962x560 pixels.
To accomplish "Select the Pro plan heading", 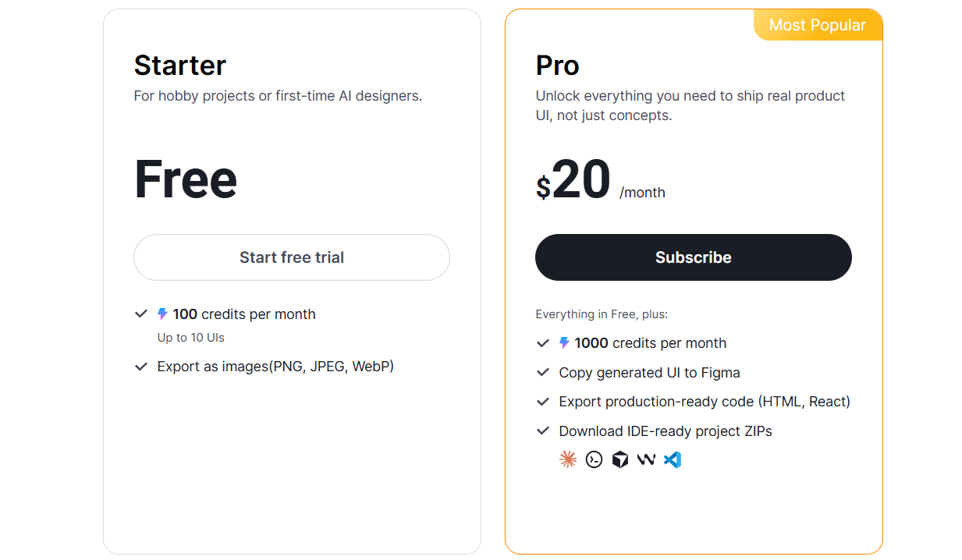I will click(x=557, y=65).
